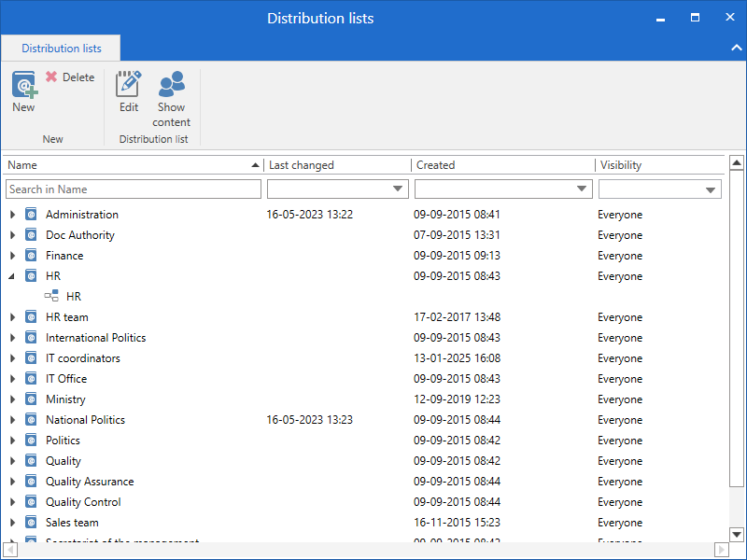Screen dimensions: 747x560
Task: Click the Search in Name field
Action: click(134, 189)
